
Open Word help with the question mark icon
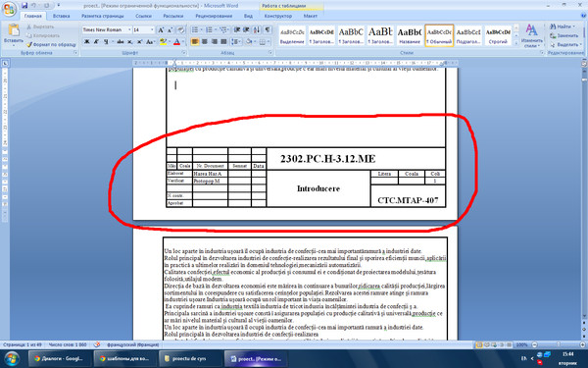click(583, 16)
